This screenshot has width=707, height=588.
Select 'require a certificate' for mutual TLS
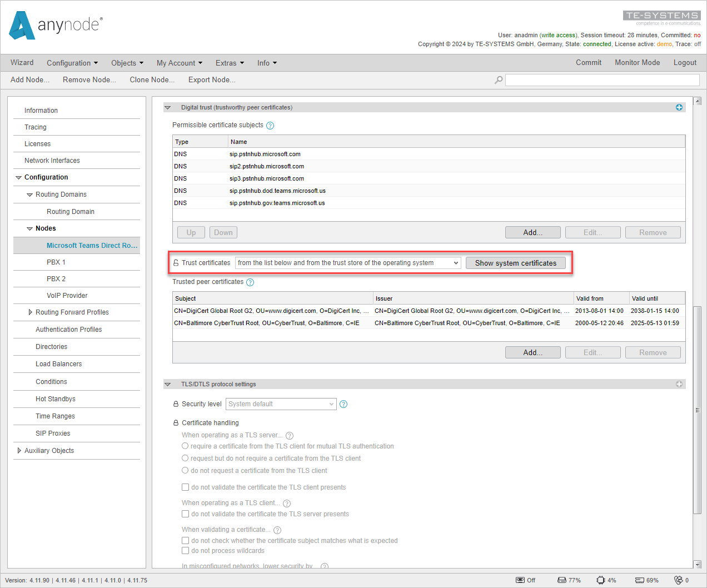(185, 446)
